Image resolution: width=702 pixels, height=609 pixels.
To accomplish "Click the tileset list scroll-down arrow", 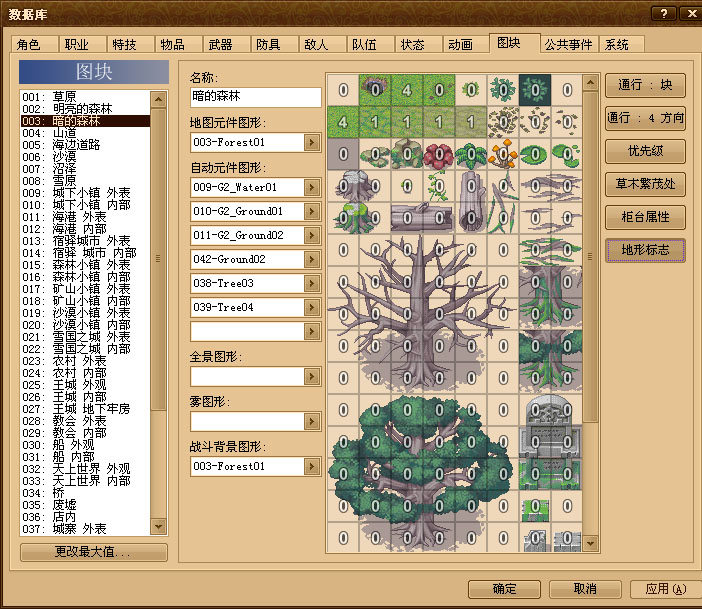I will 158,527.
